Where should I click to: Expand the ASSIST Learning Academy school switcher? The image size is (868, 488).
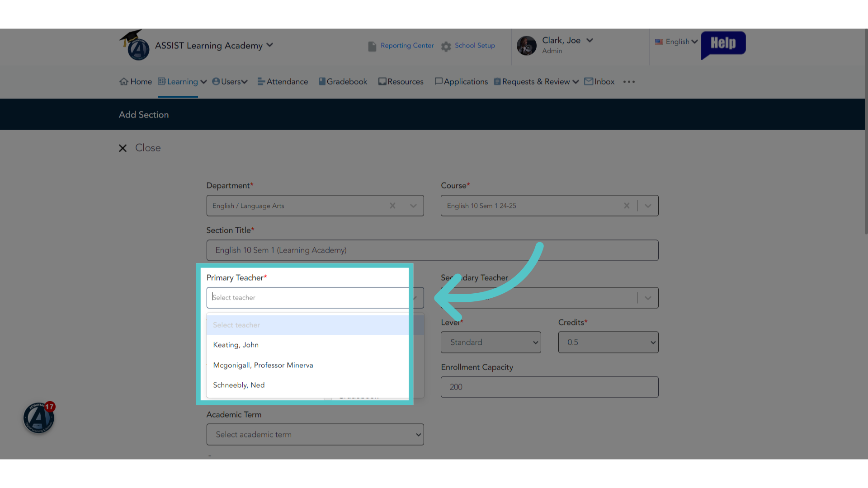269,45
